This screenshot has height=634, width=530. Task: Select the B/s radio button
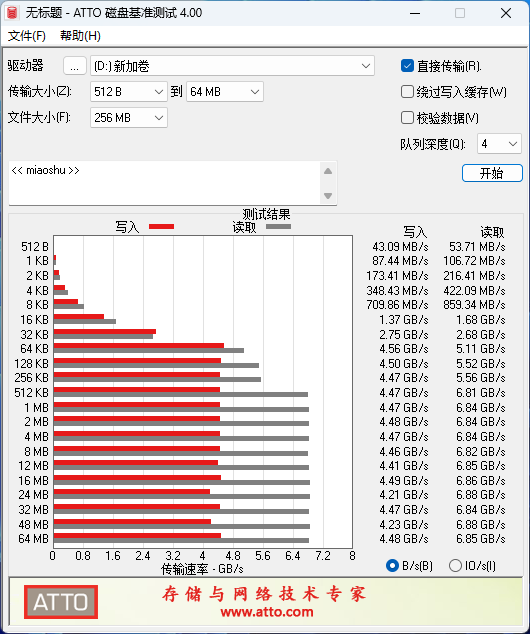coord(392,565)
